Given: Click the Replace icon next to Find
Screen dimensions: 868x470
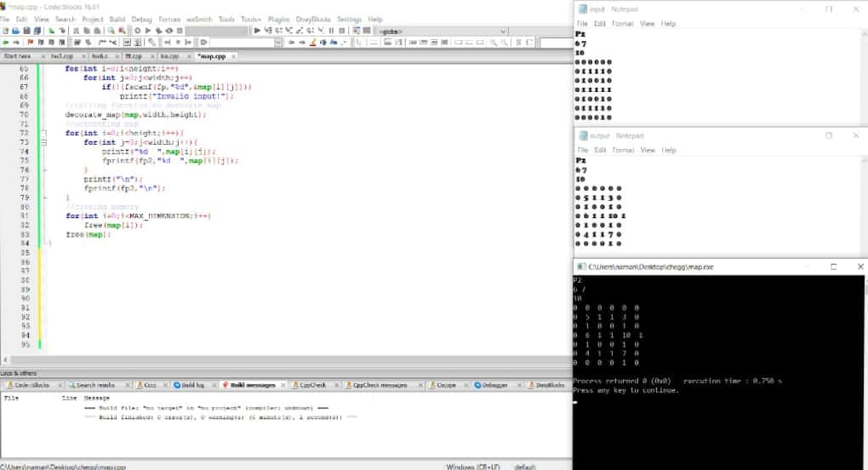Looking at the screenshot, I should (122, 31).
